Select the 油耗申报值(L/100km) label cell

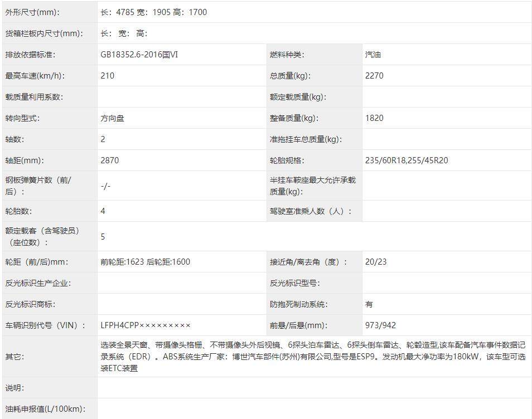point(45,409)
